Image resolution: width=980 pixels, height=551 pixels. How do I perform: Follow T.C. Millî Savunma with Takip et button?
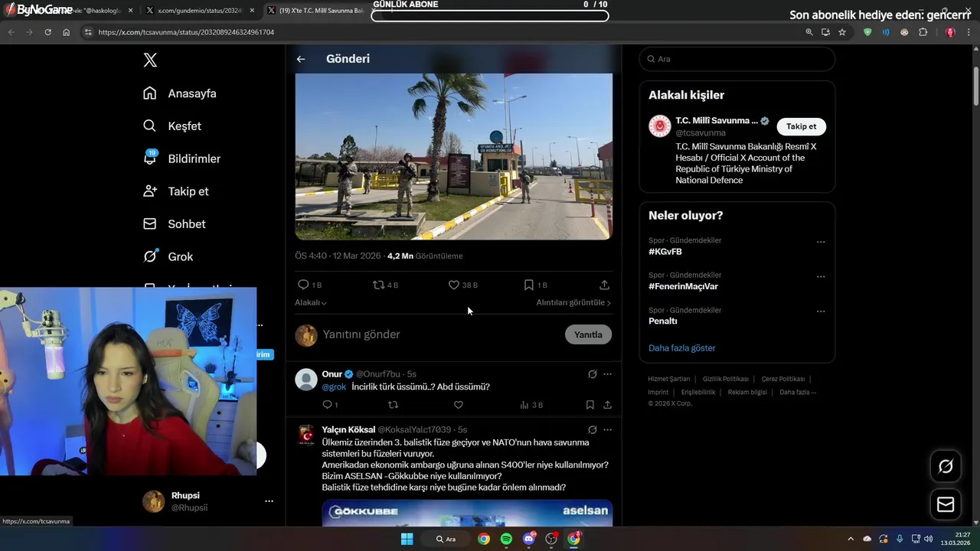[x=801, y=126]
